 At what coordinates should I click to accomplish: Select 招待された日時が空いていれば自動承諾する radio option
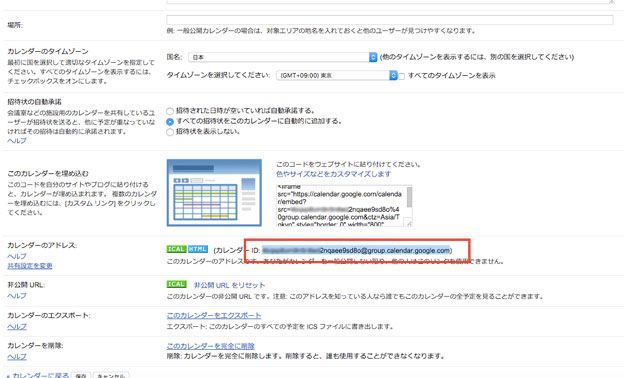(x=170, y=111)
